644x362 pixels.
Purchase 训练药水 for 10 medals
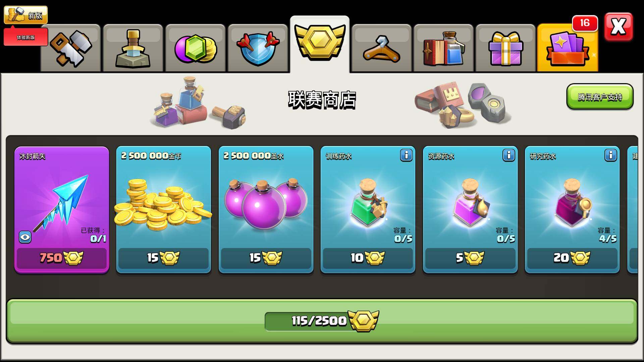coord(368,258)
